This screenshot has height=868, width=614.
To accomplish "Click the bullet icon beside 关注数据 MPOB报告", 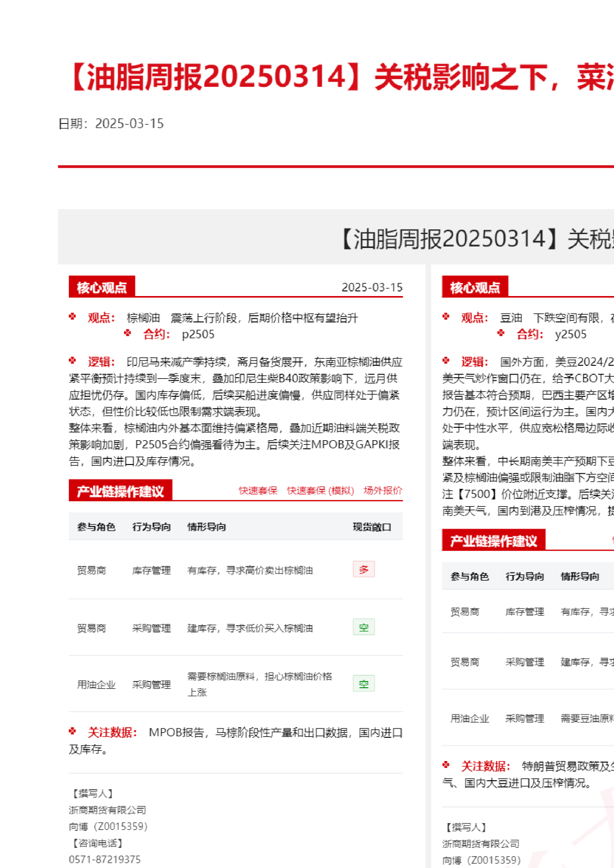I will [73, 732].
